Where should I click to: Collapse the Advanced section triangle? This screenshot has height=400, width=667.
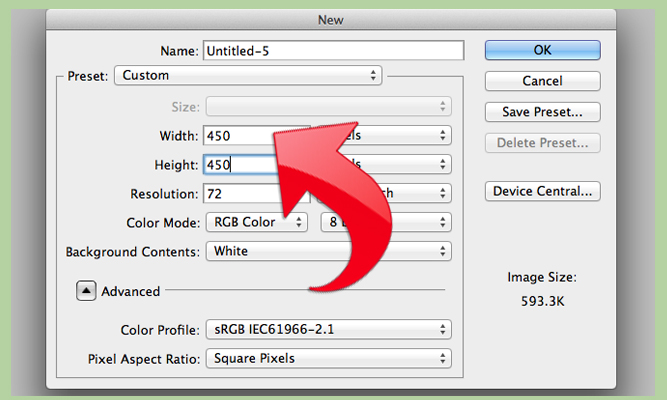[x=86, y=291]
